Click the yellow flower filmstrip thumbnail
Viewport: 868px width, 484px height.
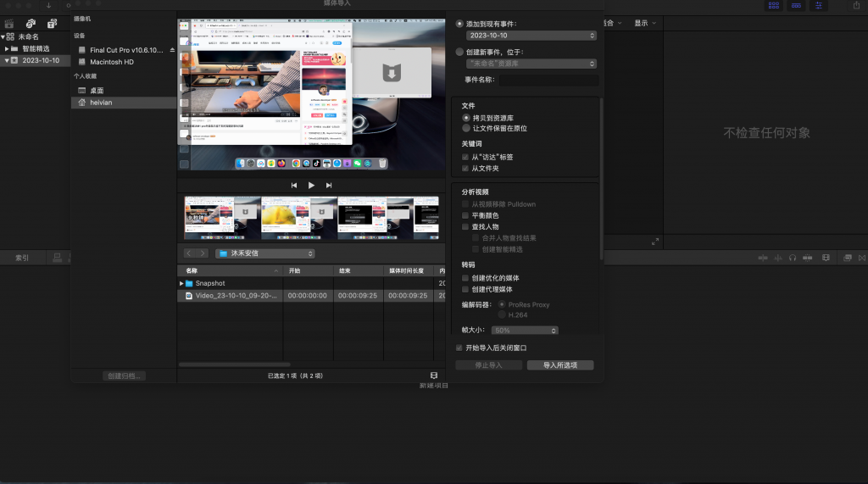coord(299,218)
